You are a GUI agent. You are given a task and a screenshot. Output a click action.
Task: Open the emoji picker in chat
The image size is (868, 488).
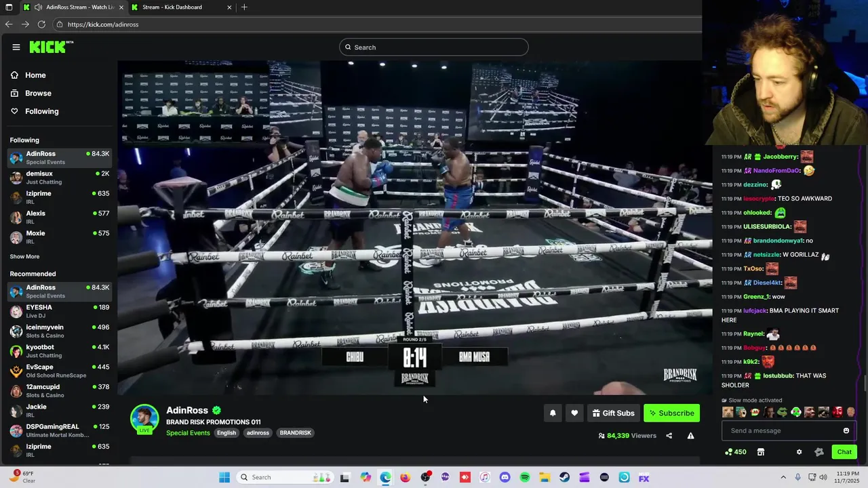click(846, 430)
